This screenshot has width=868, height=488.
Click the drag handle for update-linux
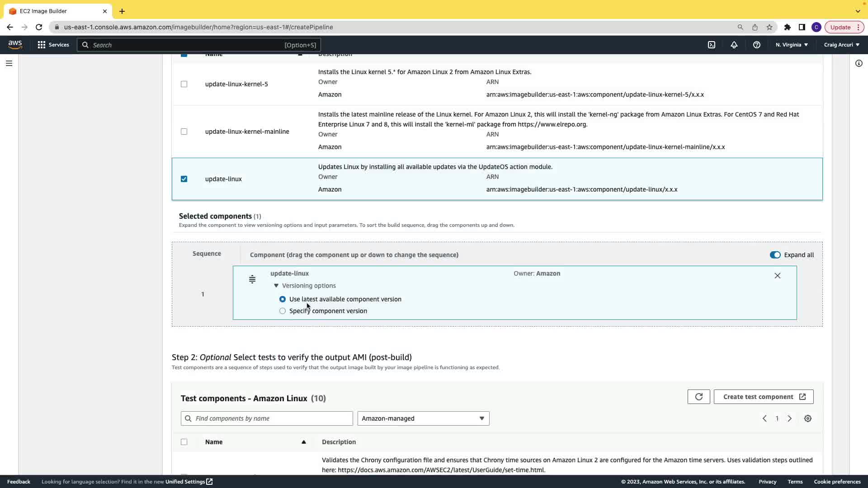pos(252,279)
